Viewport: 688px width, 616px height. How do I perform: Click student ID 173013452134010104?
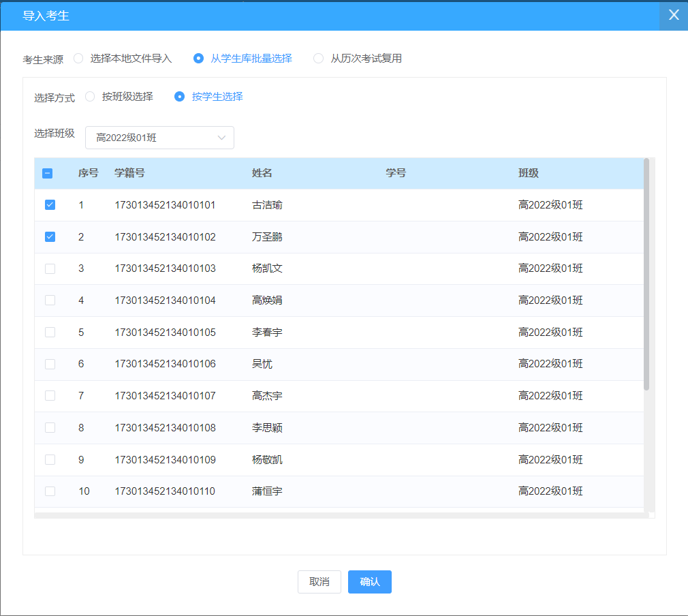(x=165, y=301)
